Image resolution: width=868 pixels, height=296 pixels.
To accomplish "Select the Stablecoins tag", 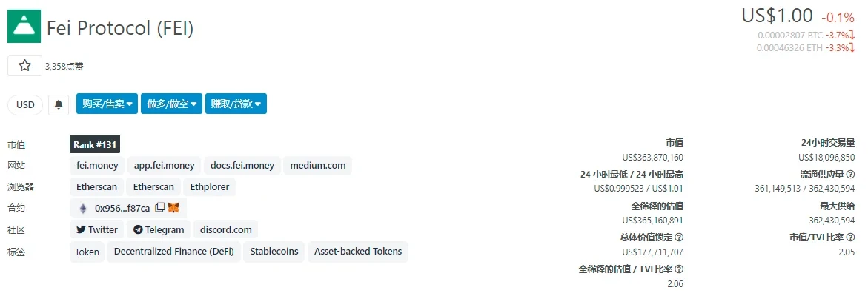I will point(274,252).
